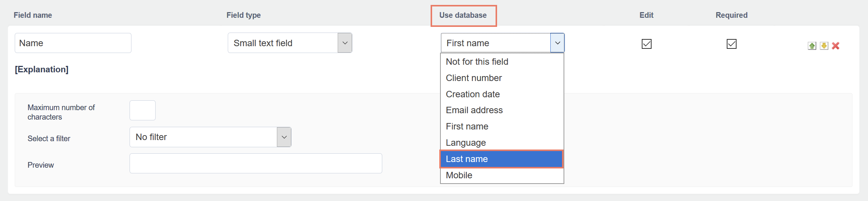
Task: Pick Client number in the list
Action: (x=502, y=78)
